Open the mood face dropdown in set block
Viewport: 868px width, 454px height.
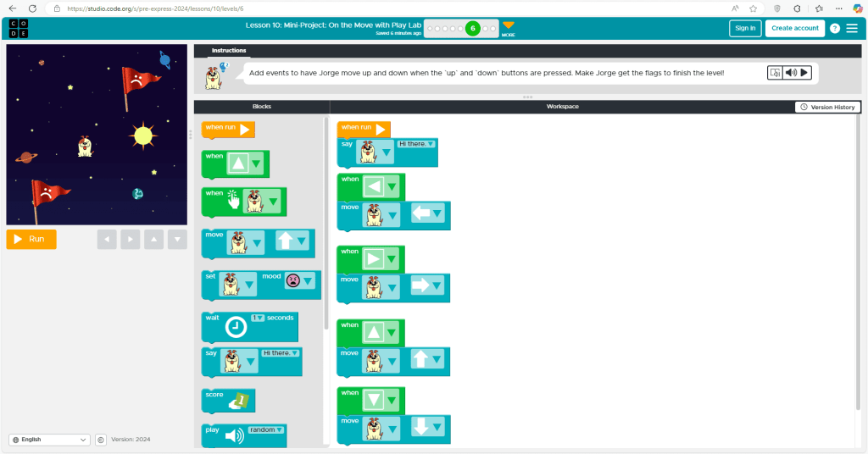pos(299,281)
